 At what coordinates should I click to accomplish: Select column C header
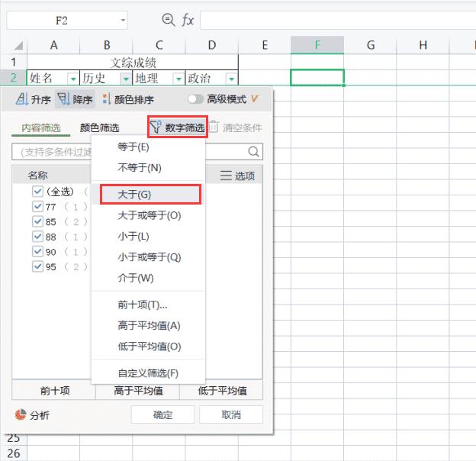(159, 45)
